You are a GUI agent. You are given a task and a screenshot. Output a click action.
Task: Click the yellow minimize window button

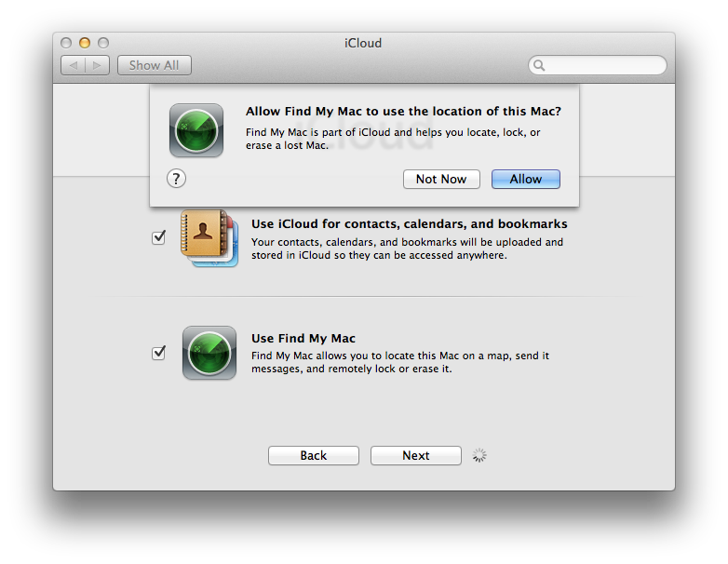pyautogui.click(x=85, y=43)
